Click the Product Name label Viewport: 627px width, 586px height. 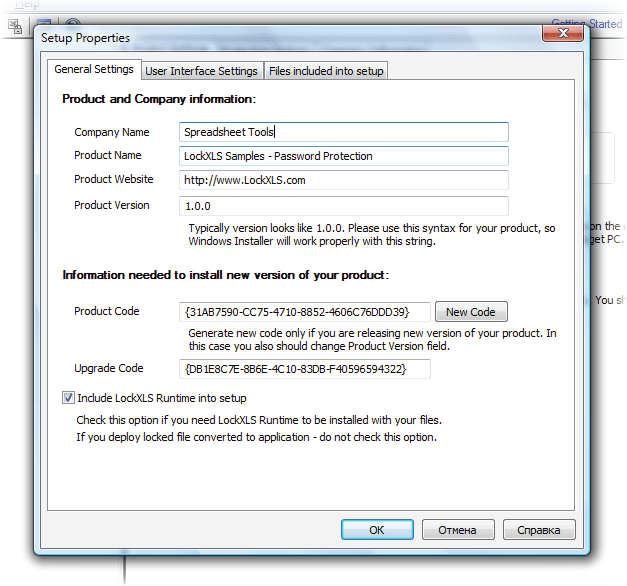click(108, 155)
